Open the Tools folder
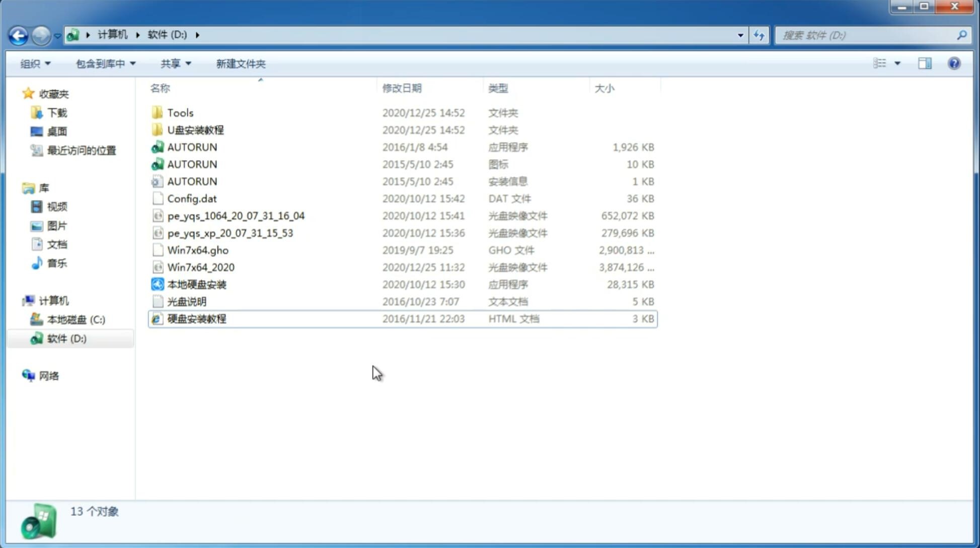This screenshot has height=548, width=980. (180, 112)
